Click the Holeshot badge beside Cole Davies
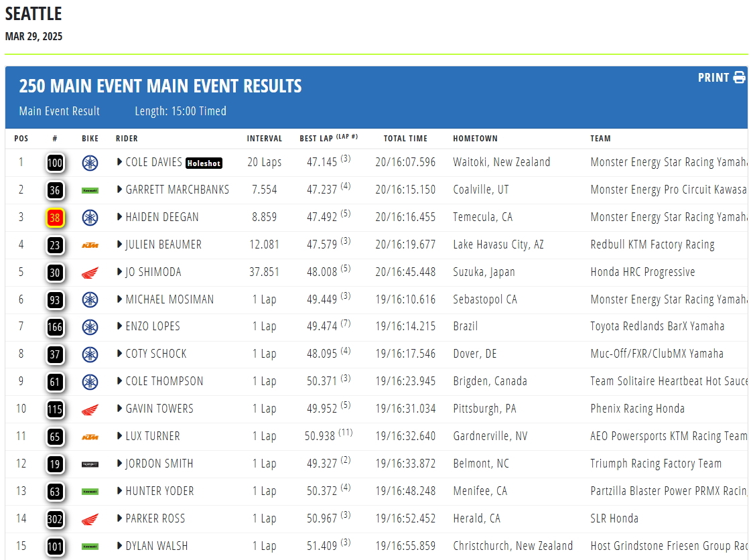 pyautogui.click(x=204, y=163)
